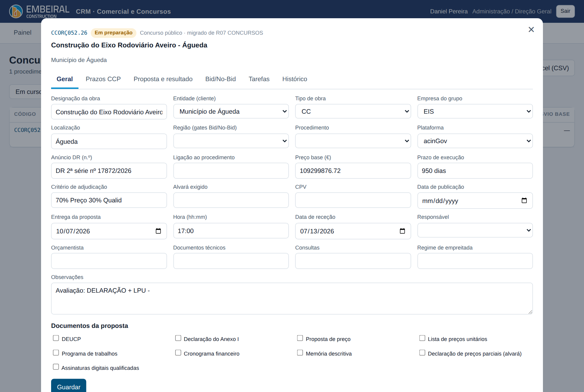Open the Histórico tab
The image size is (584, 392).
(294, 79)
